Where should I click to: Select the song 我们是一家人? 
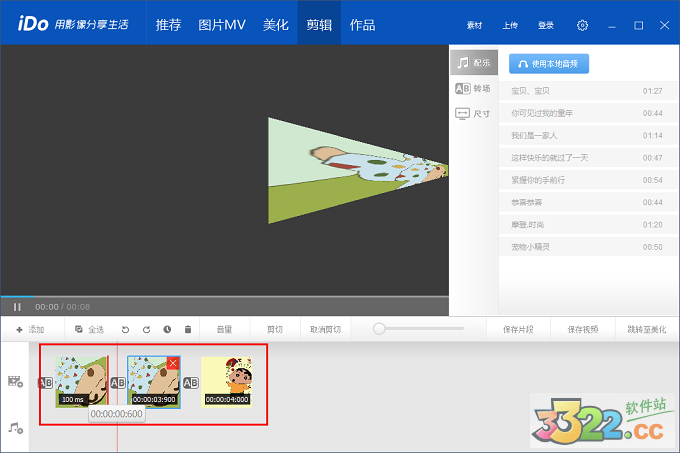pyautogui.click(x=534, y=135)
